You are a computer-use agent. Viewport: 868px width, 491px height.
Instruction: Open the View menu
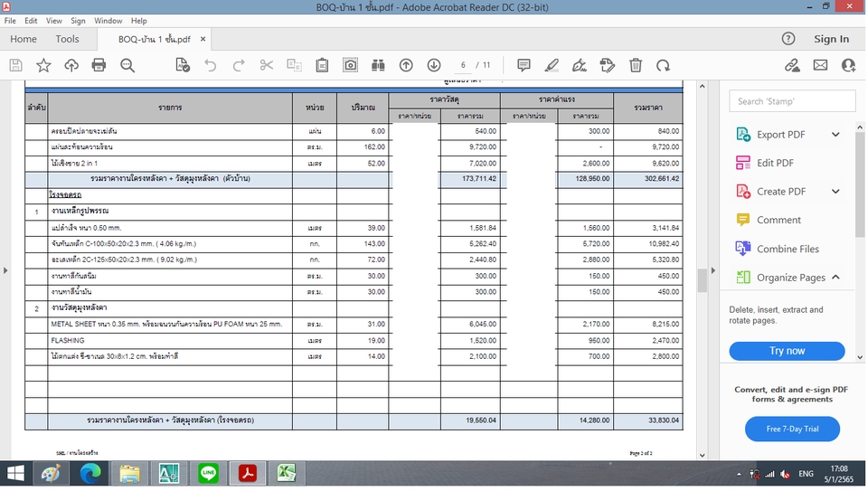click(53, 21)
